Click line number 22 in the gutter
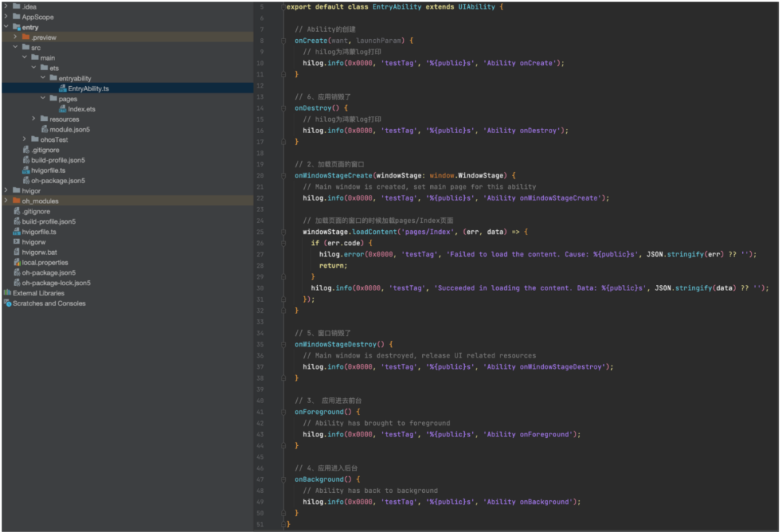The width and height of the screenshot is (782, 532). tap(260, 198)
